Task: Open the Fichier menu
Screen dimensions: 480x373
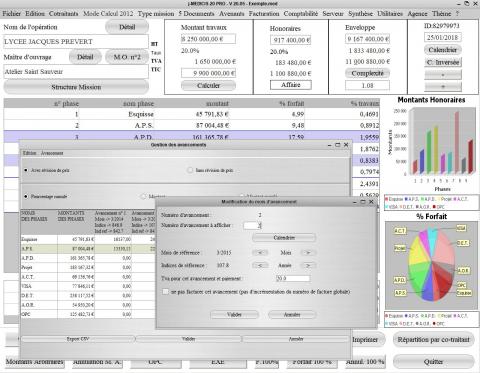Action: tap(12, 14)
